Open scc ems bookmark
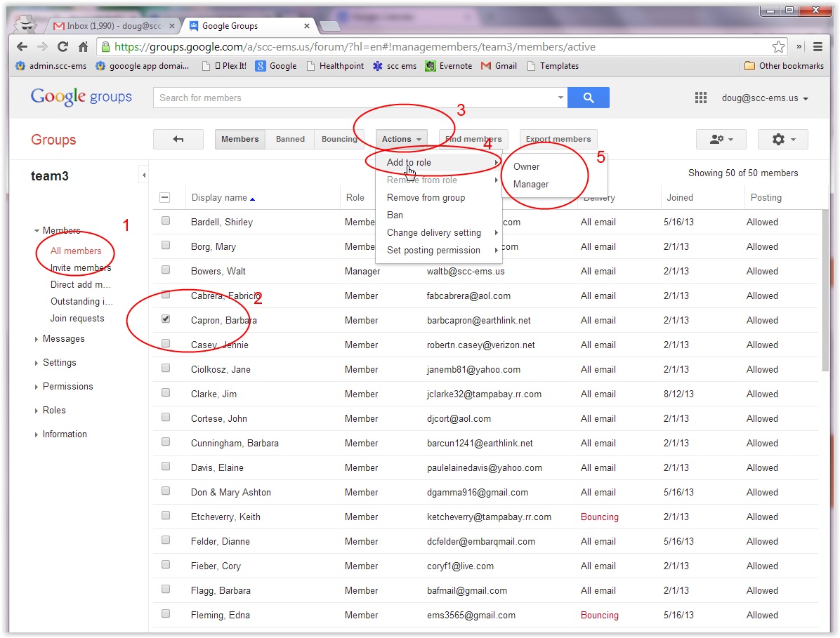 (395, 66)
